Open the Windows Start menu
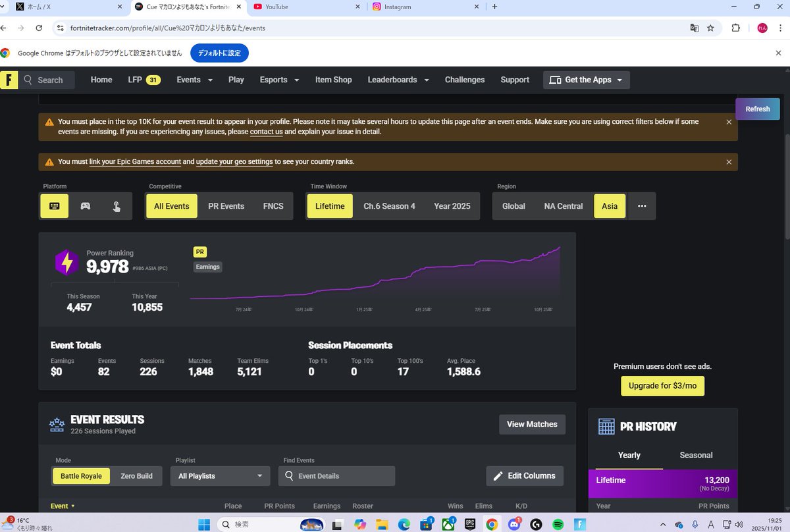Viewport: 790px width, 532px height. pyautogui.click(x=204, y=524)
